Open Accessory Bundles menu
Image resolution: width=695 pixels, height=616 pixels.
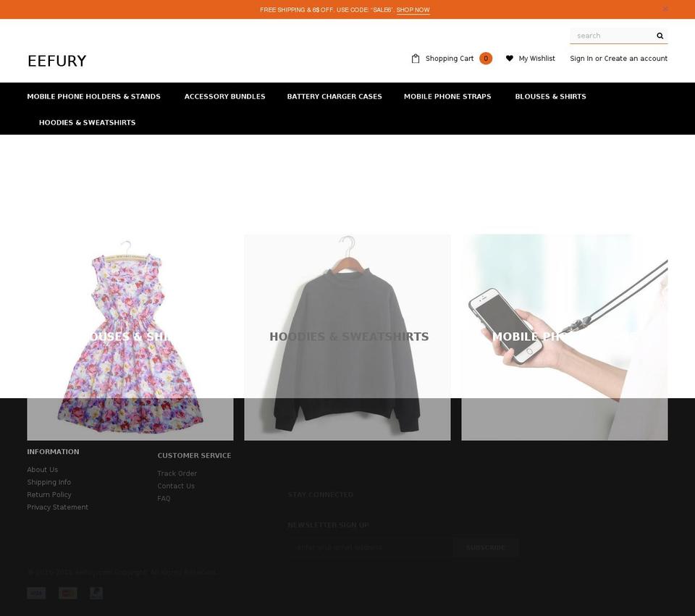click(x=224, y=96)
